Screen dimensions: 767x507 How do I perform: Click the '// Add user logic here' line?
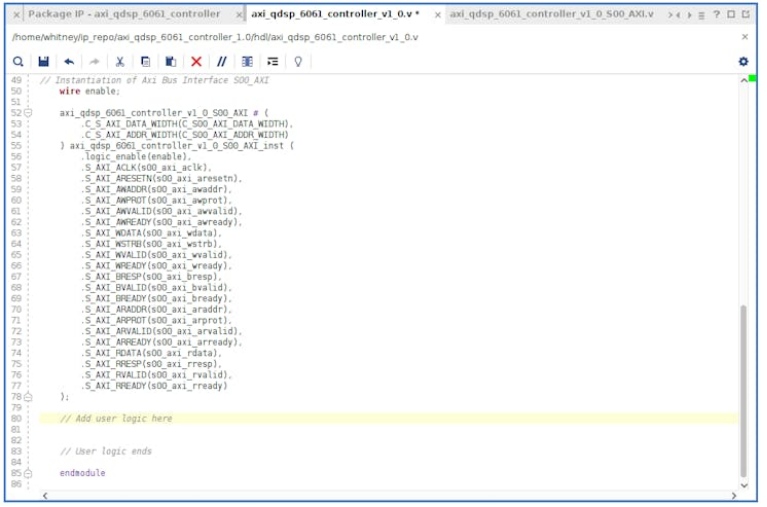(116, 418)
